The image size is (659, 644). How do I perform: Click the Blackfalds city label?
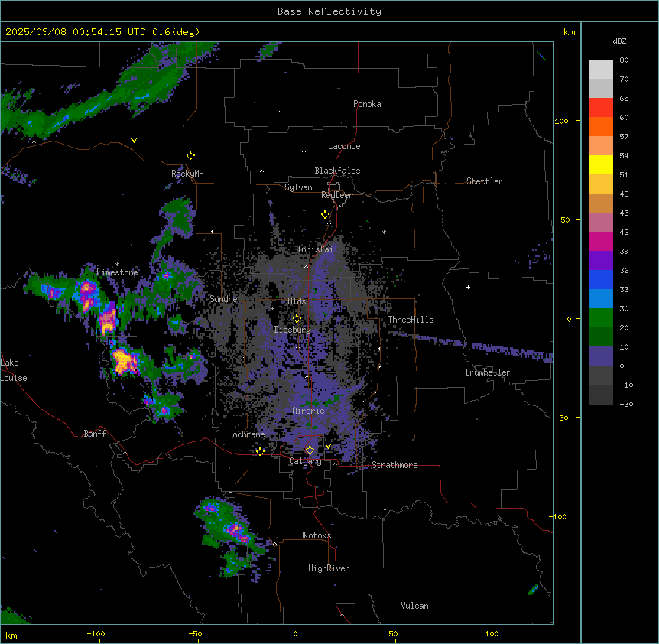[337, 171]
